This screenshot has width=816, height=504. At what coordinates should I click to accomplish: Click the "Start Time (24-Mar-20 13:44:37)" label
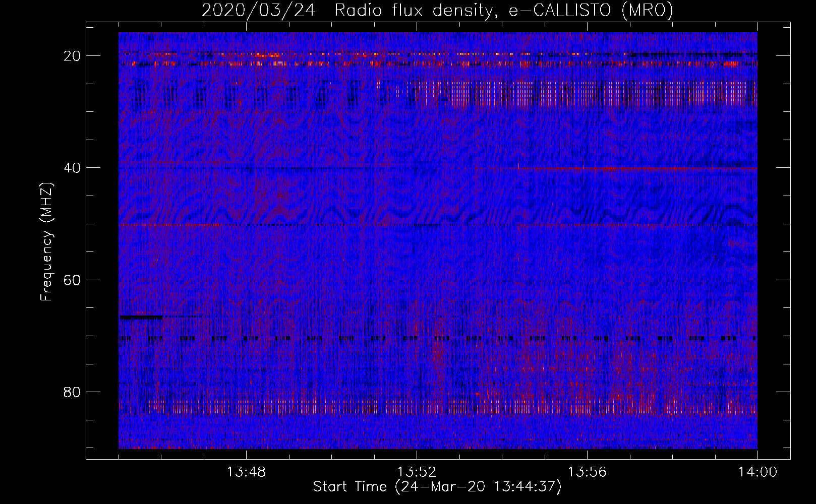pyautogui.click(x=437, y=487)
